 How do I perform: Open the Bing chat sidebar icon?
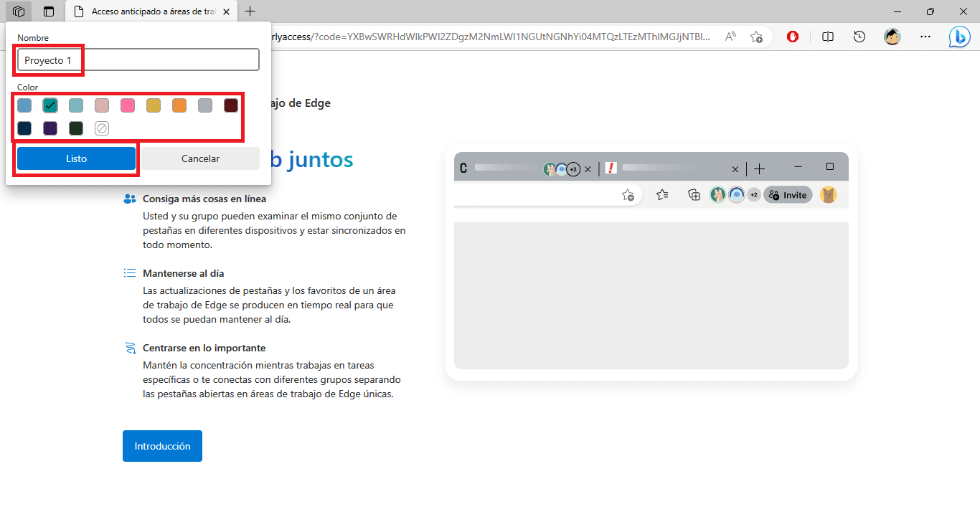click(x=959, y=37)
